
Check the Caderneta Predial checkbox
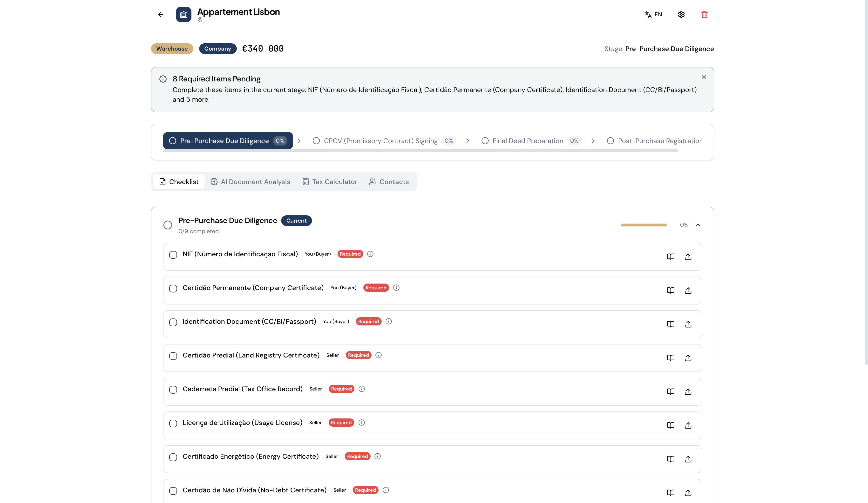173,390
